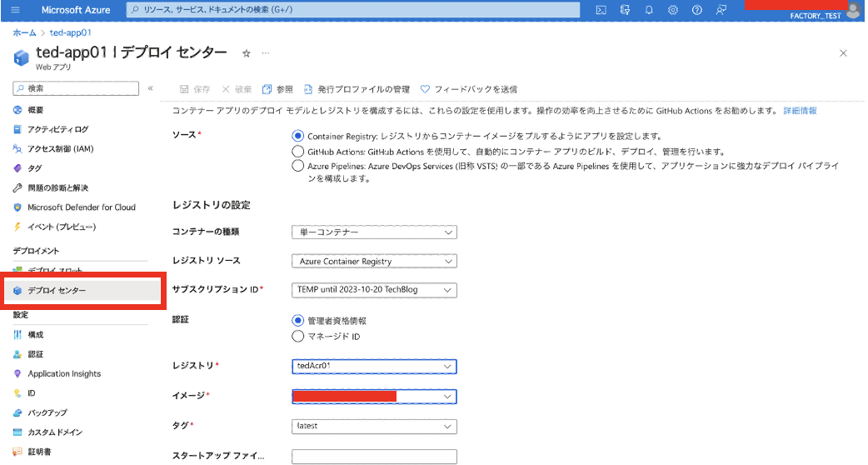Click the イベント (プレビュー) lightning icon
This screenshot has width=868, height=465.
(x=17, y=227)
